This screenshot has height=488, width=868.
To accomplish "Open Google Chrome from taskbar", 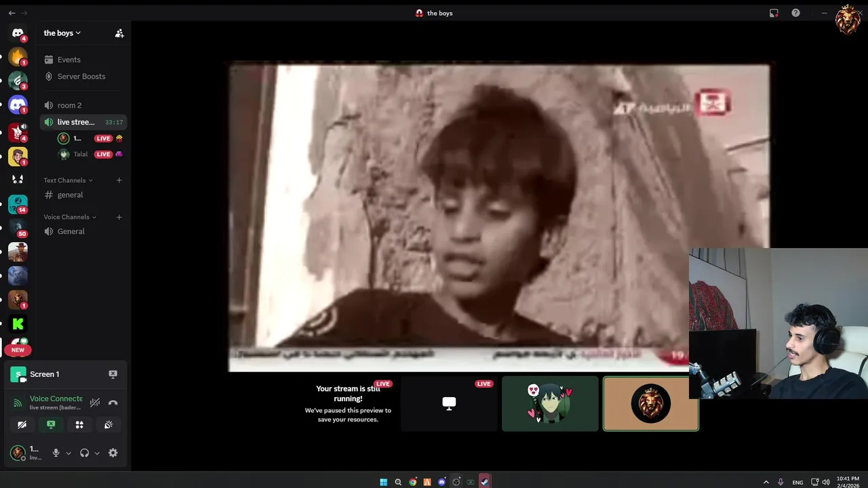I will (x=412, y=482).
